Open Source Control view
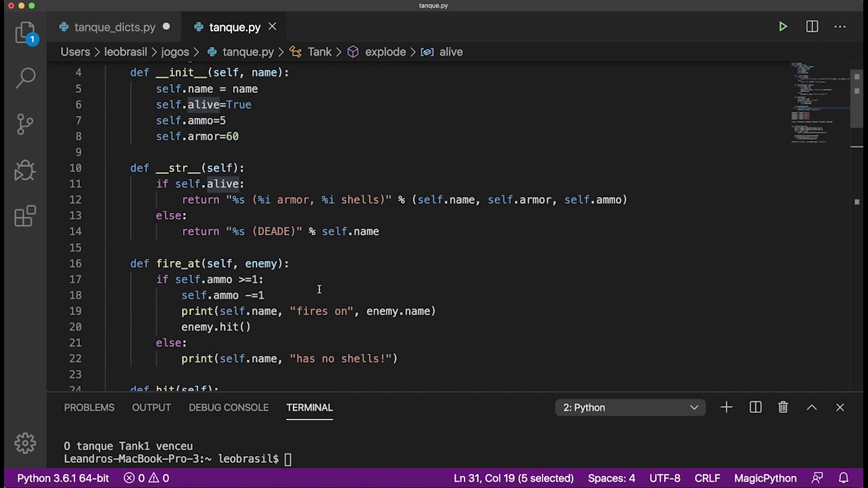The height and width of the screenshot is (488, 868). (x=25, y=123)
